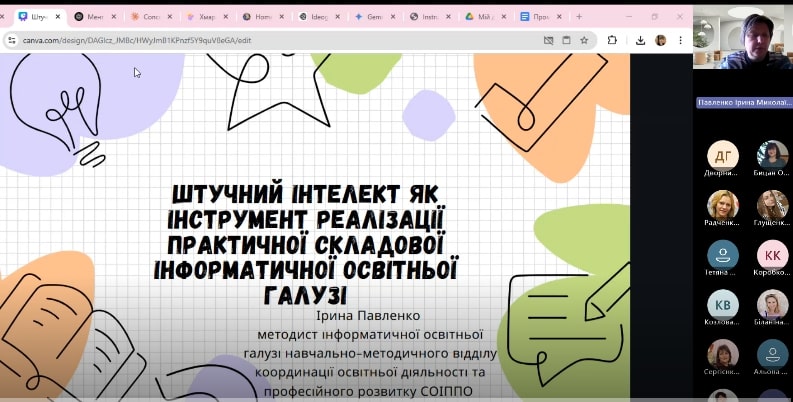Click the canva.com address bar URL
793x402 pixels.
(x=137, y=40)
